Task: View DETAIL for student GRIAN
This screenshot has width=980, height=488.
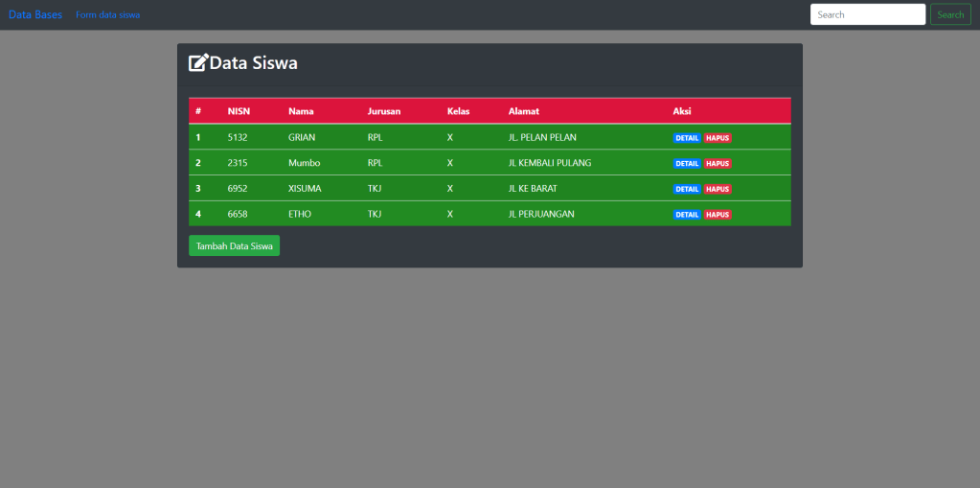Action: click(x=687, y=138)
